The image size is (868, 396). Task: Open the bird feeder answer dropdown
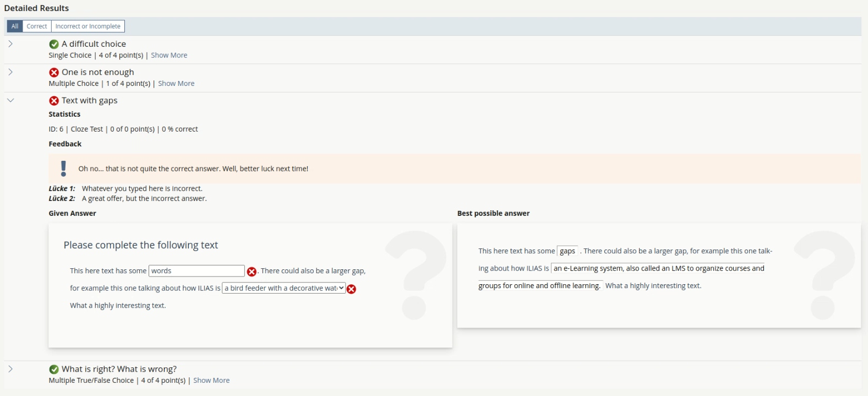point(283,288)
